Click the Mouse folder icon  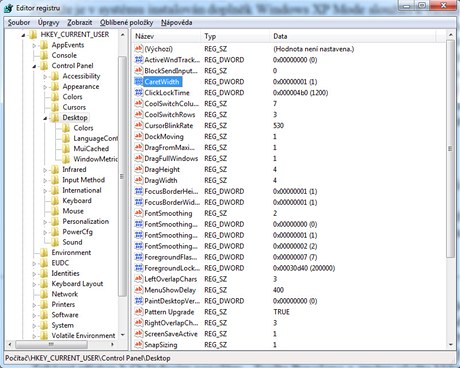(x=55, y=211)
